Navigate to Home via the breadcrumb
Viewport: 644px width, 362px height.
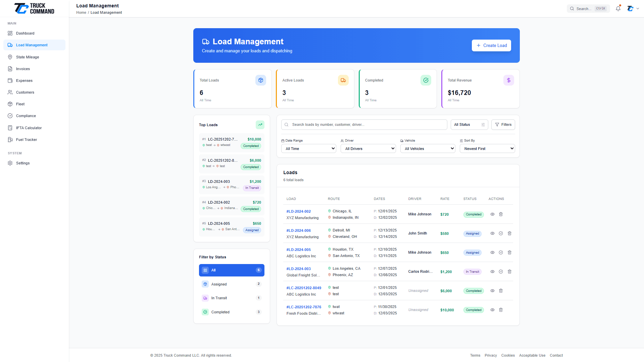tap(81, 12)
